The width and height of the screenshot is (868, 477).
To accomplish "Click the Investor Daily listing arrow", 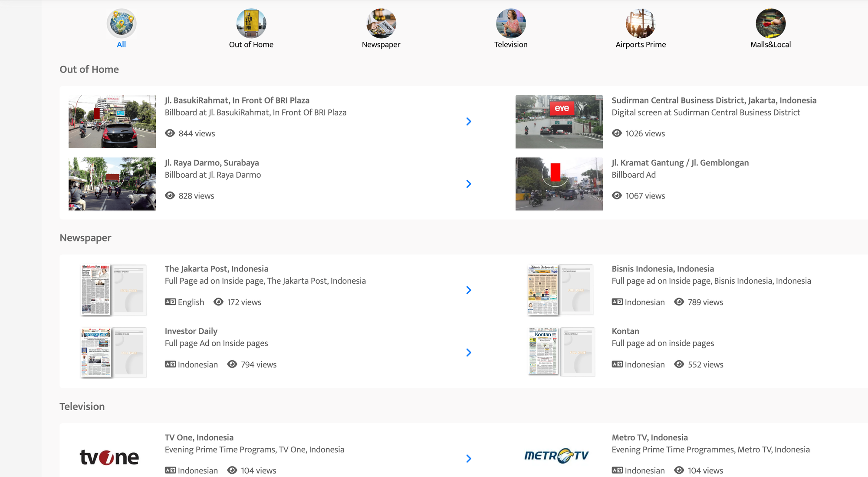I will (x=468, y=352).
